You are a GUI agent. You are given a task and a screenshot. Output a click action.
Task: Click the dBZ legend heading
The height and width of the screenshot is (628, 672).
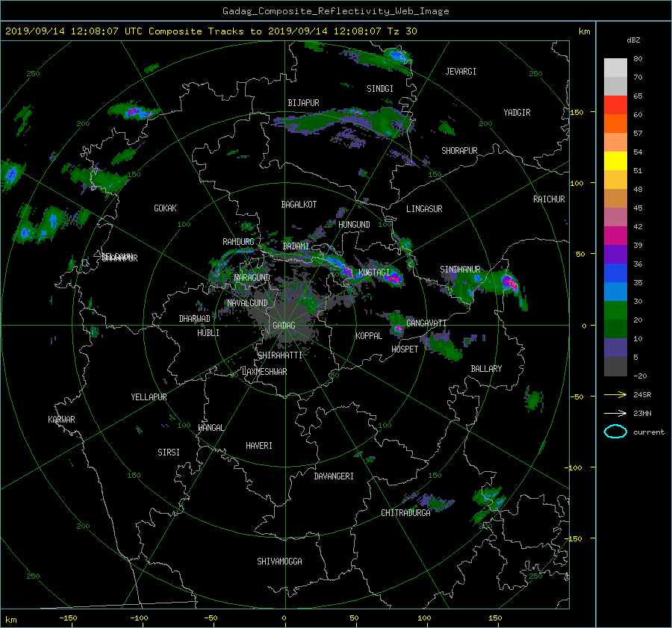tap(633, 40)
